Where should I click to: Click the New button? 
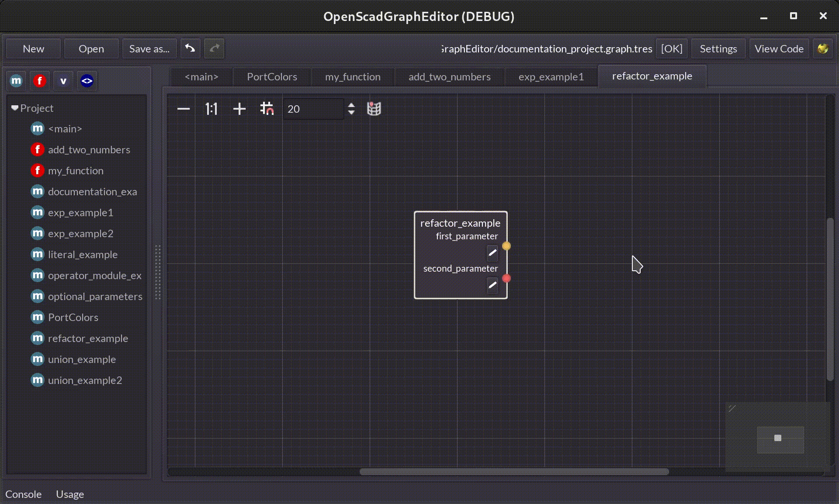(x=33, y=48)
